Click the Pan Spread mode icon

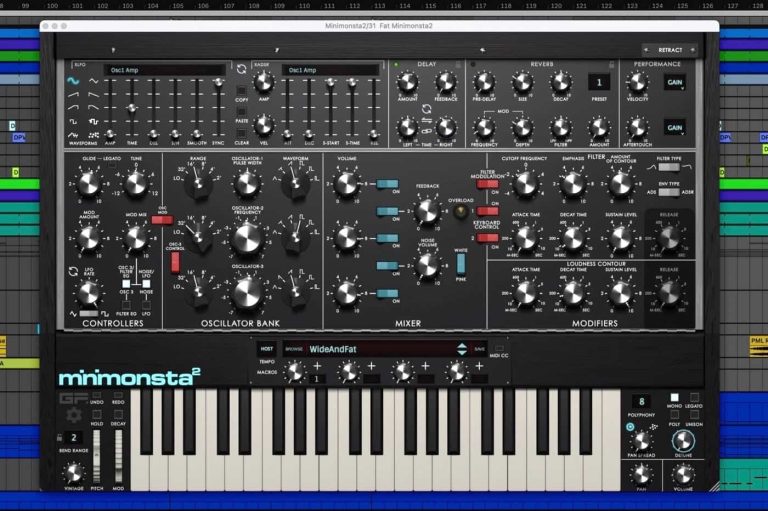coord(630,427)
